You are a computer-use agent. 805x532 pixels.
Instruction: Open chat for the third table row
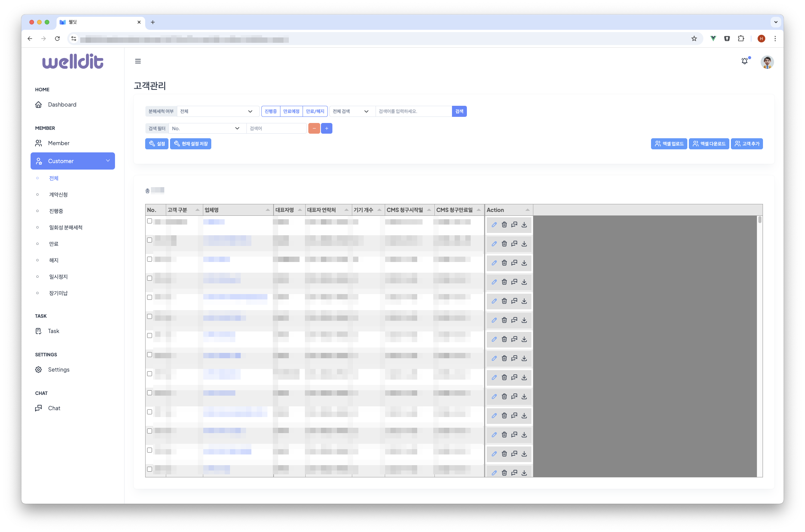pos(514,263)
